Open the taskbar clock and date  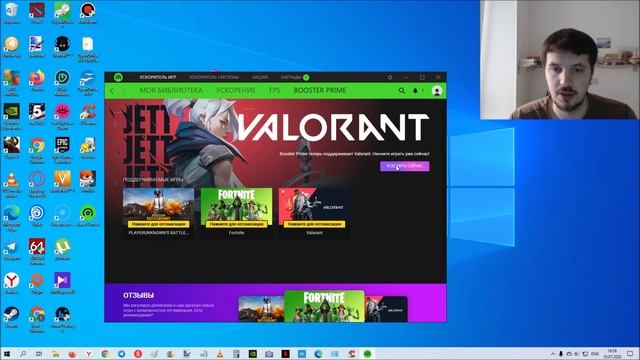612,353
